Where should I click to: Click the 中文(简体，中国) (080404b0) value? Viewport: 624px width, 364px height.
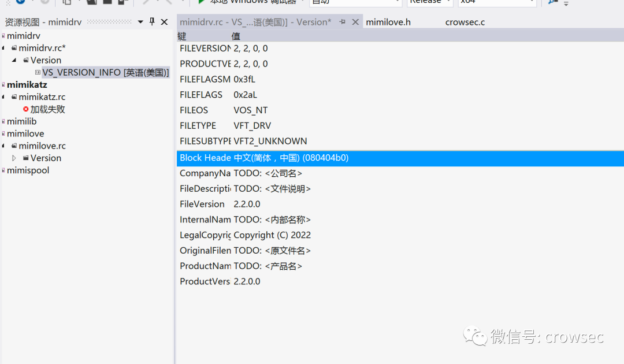point(291,158)
